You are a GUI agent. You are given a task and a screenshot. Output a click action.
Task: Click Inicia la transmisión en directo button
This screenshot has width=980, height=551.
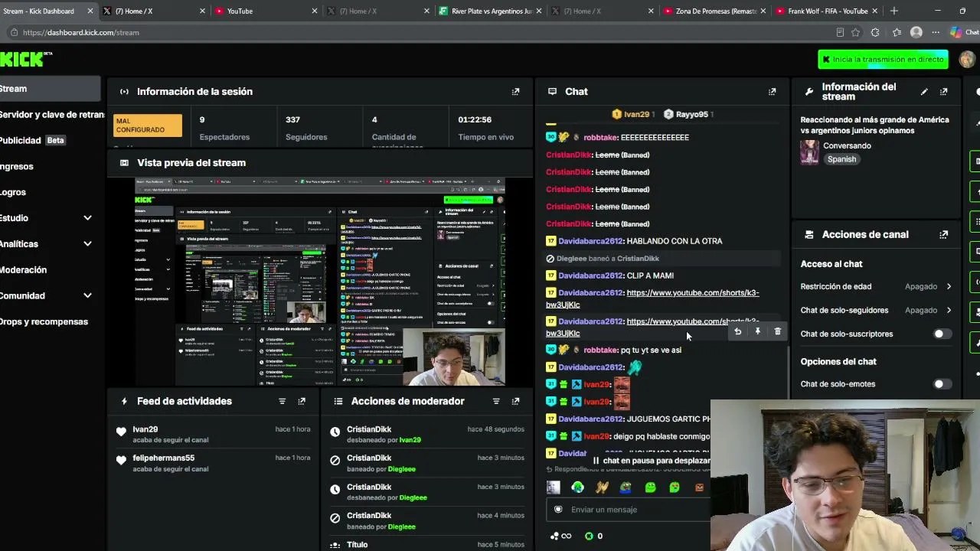point(883,60)
